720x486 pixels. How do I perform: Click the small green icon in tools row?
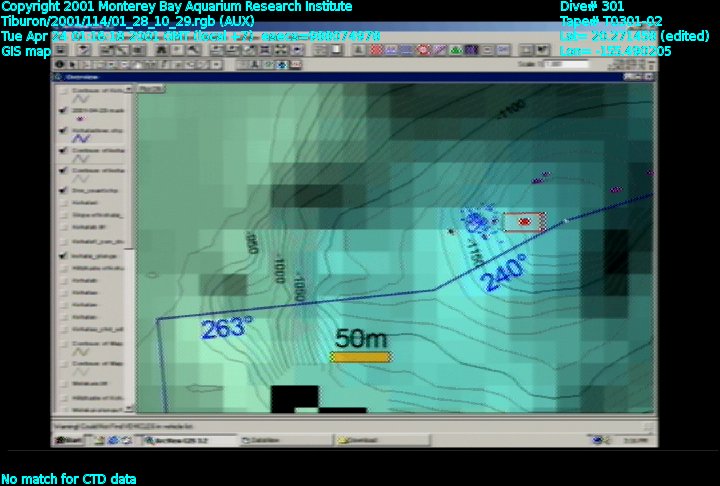coord(269,65)
